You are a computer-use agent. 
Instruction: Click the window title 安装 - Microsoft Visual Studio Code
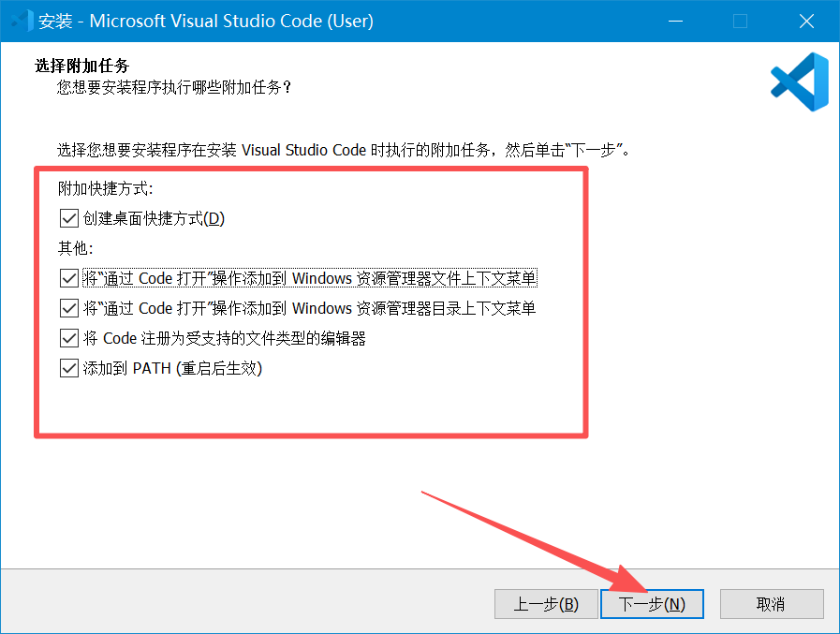coord(206,21)
